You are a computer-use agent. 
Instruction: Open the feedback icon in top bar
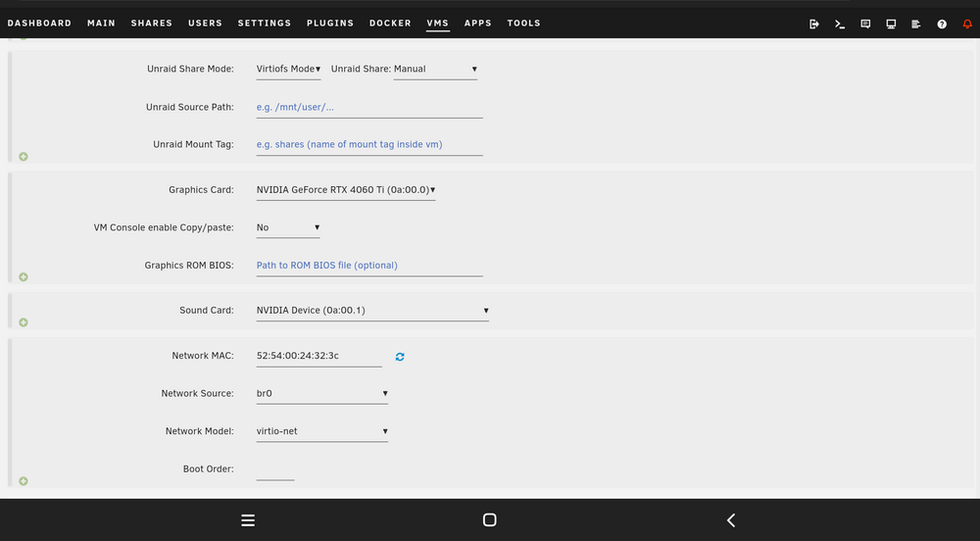coord(865,24)
